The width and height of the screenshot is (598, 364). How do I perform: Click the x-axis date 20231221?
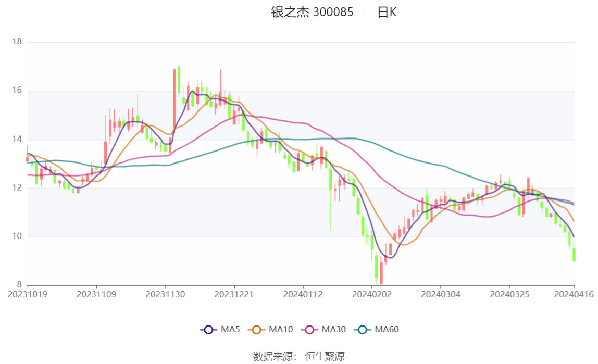coord(234,294)
